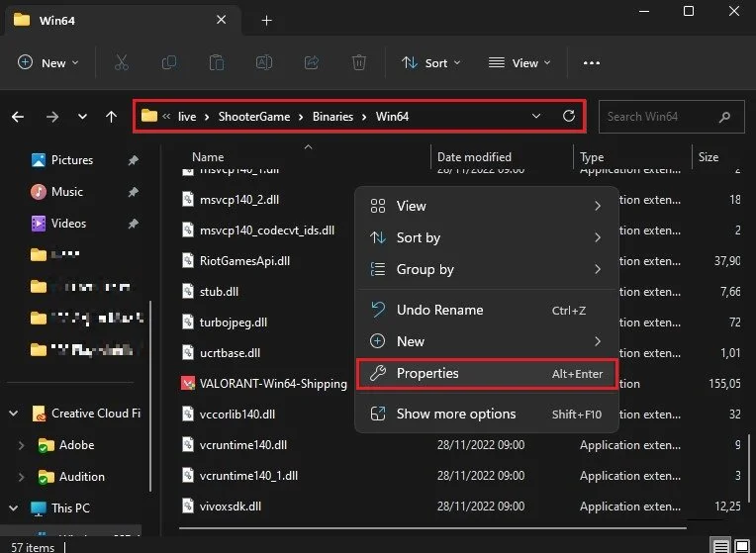Add a new tab with plus

coord(266,20)
